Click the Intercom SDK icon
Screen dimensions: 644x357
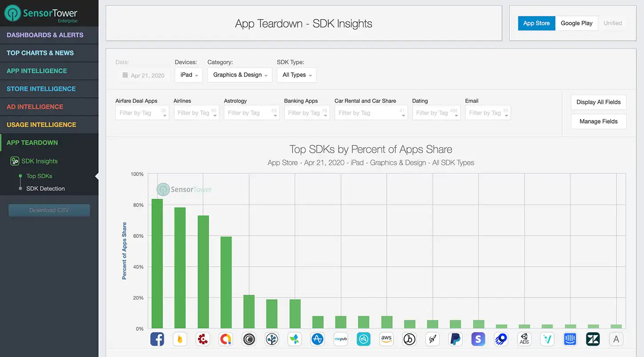point(570,339)
